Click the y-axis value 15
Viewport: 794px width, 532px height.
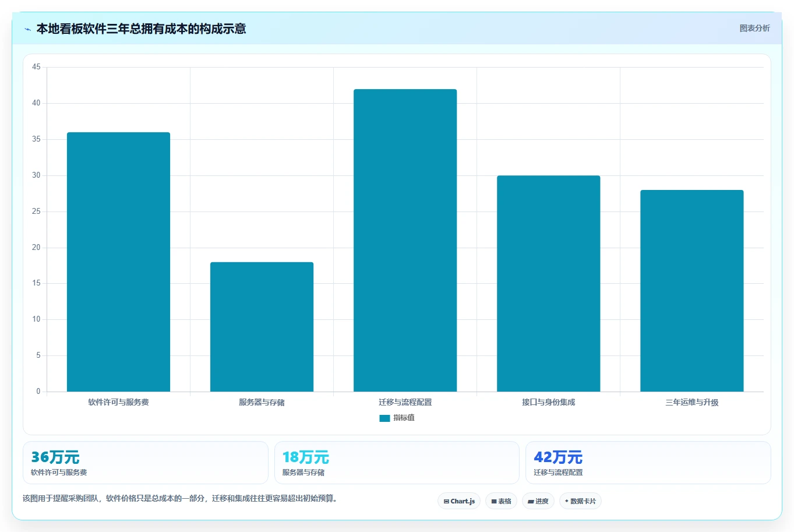(37, 283)
